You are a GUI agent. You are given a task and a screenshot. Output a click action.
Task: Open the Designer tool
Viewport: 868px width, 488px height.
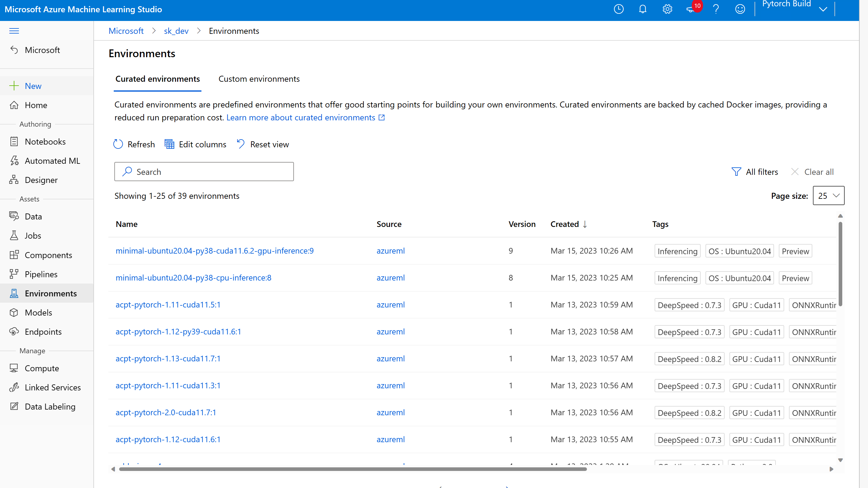pyautogui.click(x=41, y=180)
